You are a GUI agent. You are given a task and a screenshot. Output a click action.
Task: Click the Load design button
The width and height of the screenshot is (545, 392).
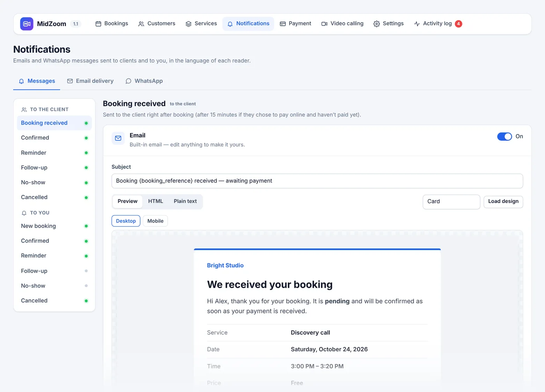pyautogui.click(x=503, y=201)
